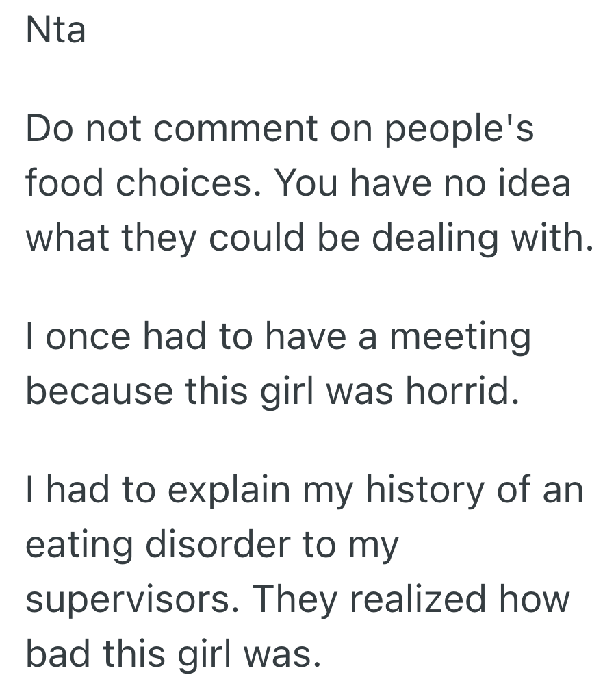616x690 pixels.
Task: Click the text "Do not comment on people's"
Action: pyautogui.click(x=279, y=131)
